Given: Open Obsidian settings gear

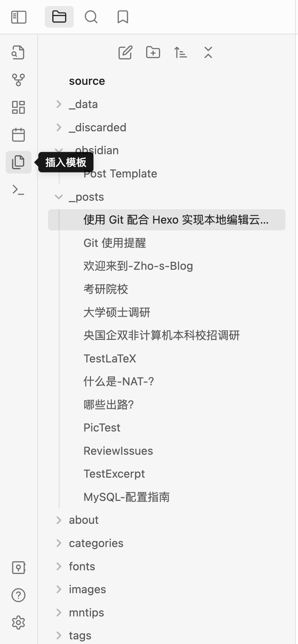Looking at the screenshot, I should click(x=18, y=623).
